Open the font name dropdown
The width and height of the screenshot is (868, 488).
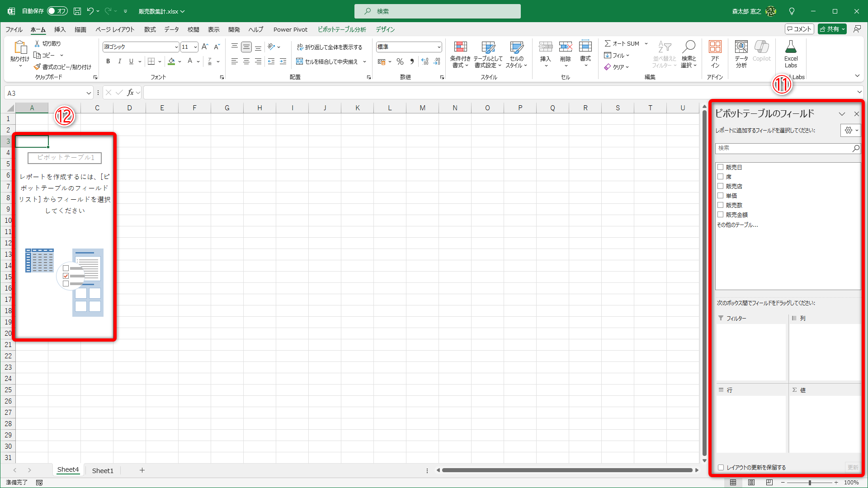(176, 47)
